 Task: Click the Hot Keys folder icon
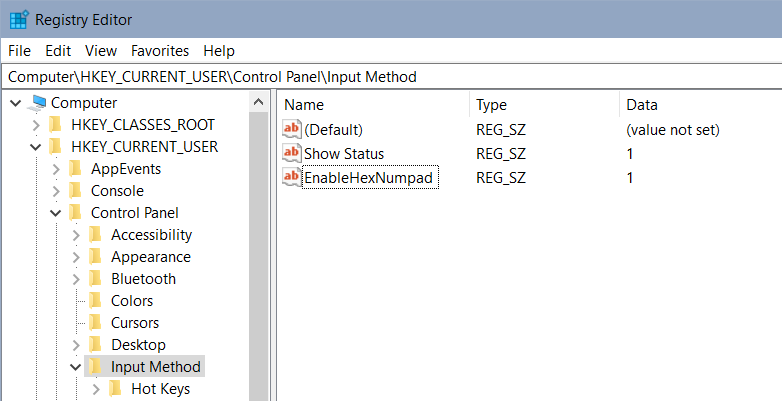point(115,389)
